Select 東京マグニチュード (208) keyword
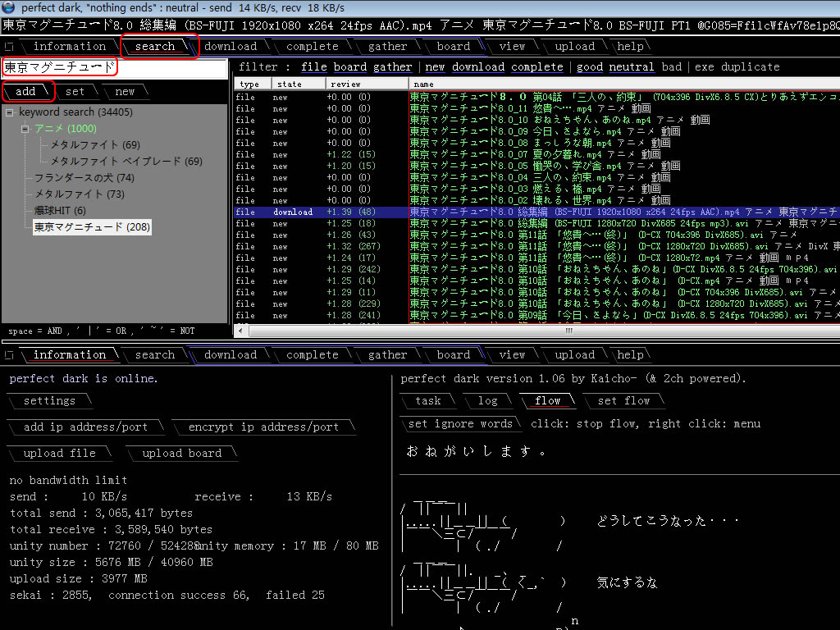Image resolution: width=840 pixels, height=630 pixels. 92,227
